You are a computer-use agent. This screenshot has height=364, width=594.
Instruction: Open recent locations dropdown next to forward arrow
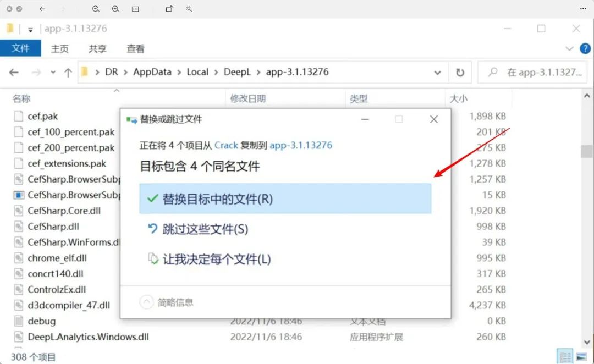coord(52,72)
